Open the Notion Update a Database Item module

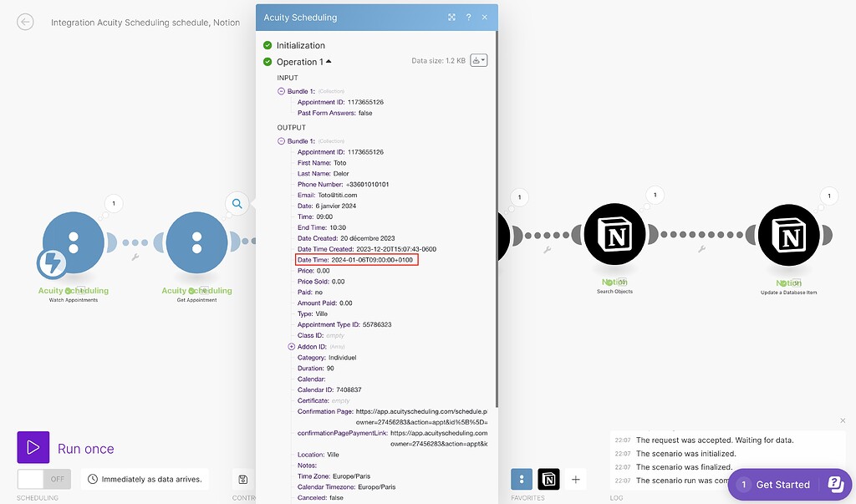tap(788, 234)
